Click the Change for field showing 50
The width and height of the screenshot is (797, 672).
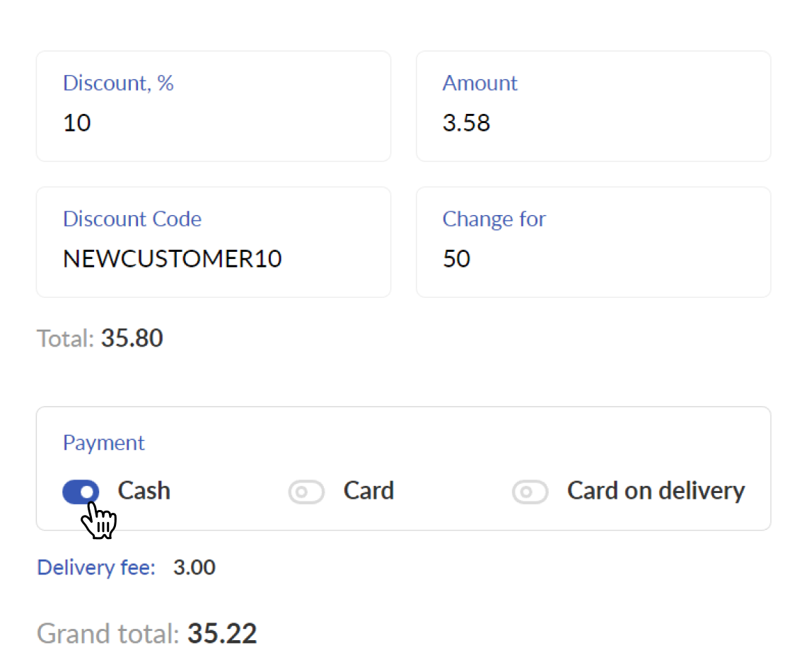593,242
